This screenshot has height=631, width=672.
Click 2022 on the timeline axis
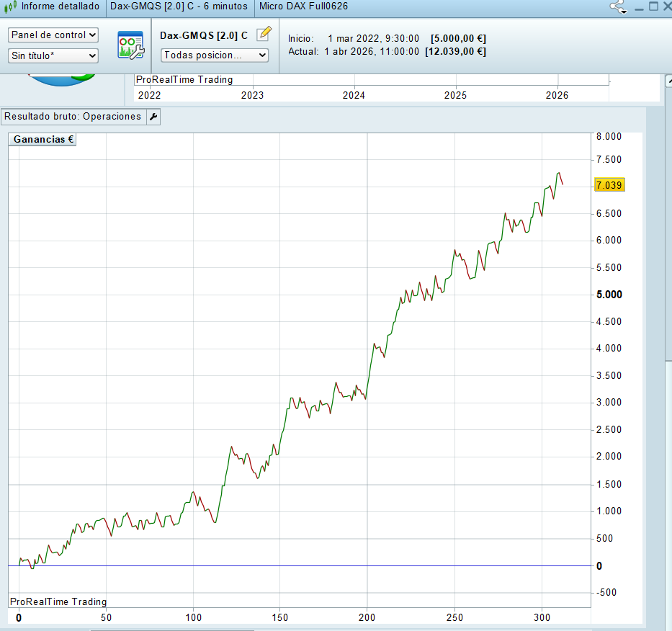tap(150, 95)
